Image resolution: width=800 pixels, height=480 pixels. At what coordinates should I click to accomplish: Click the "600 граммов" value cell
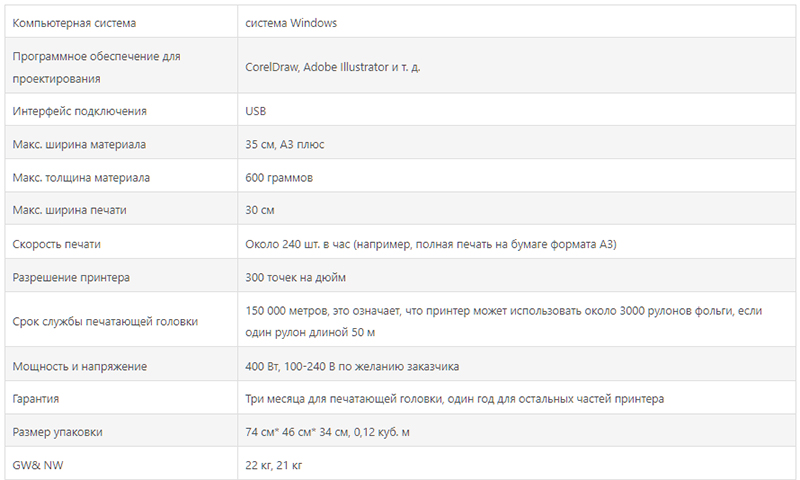click(x=279, y=177)
